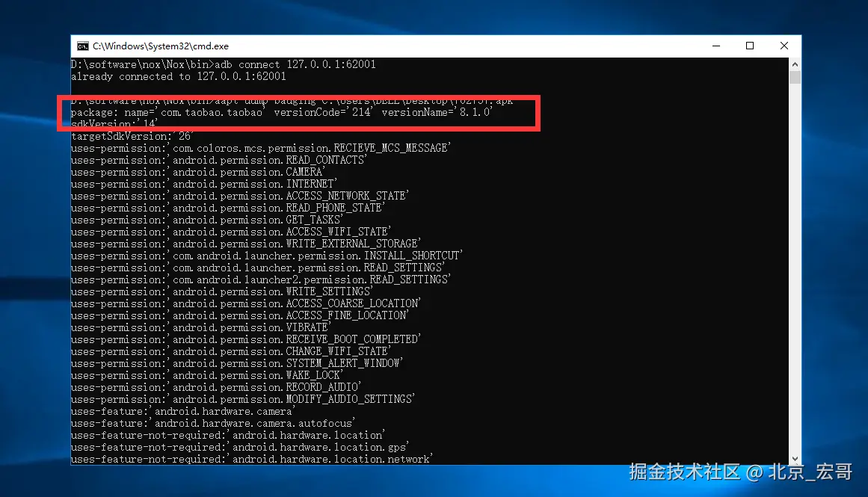Viewport: 868px width, 497px height.
Task: Click the 'already connected to 127.0.0.1:62001' line
Action: (178, 76)
